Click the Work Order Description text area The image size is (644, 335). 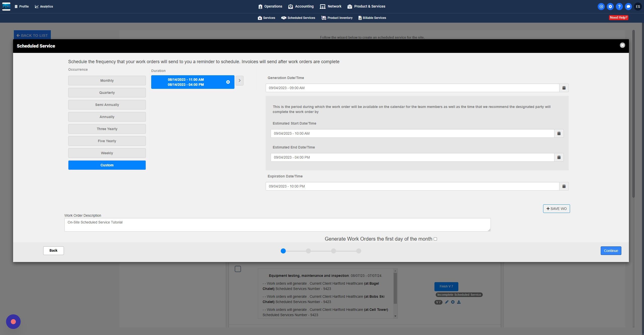click(x=277, y=225)
